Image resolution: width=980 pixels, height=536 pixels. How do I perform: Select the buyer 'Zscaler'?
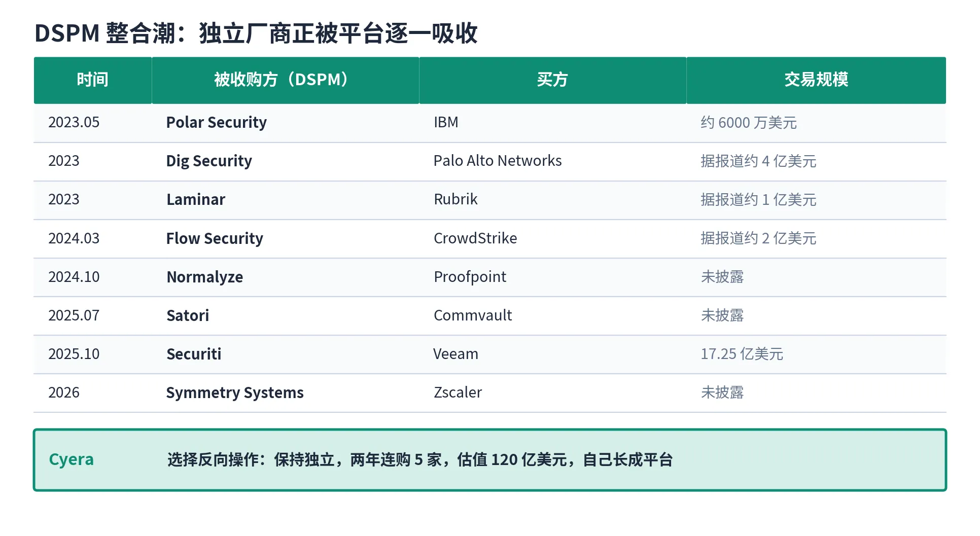tap(458, 392)
